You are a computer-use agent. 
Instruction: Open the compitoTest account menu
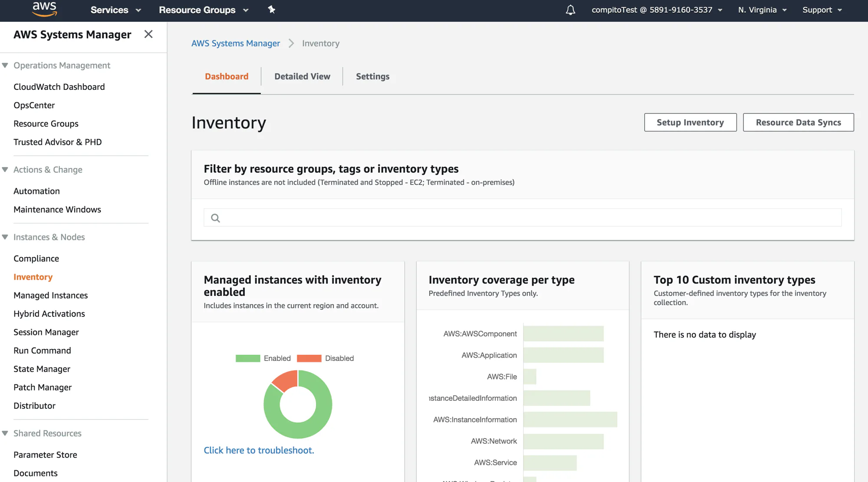point(657,10)
